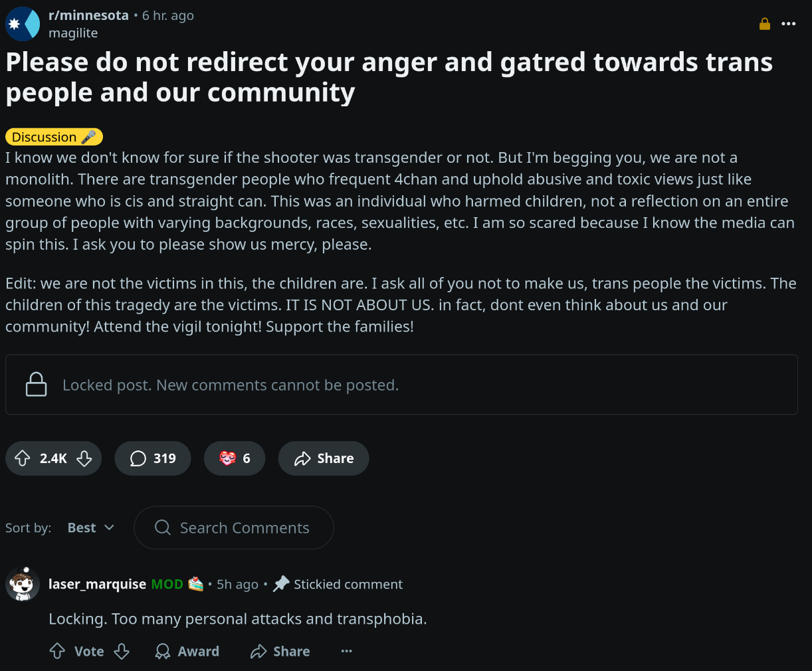
Task: Open the post's three-dot overflow menu
Action: (789, 24)
